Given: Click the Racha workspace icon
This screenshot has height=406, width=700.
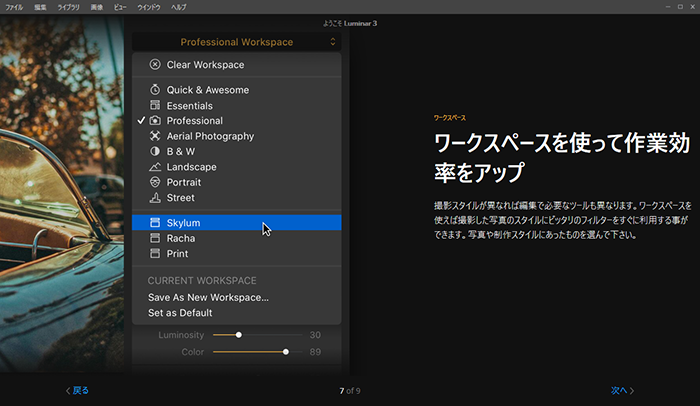Looking at the screenshot, I should tap(155, 238).
